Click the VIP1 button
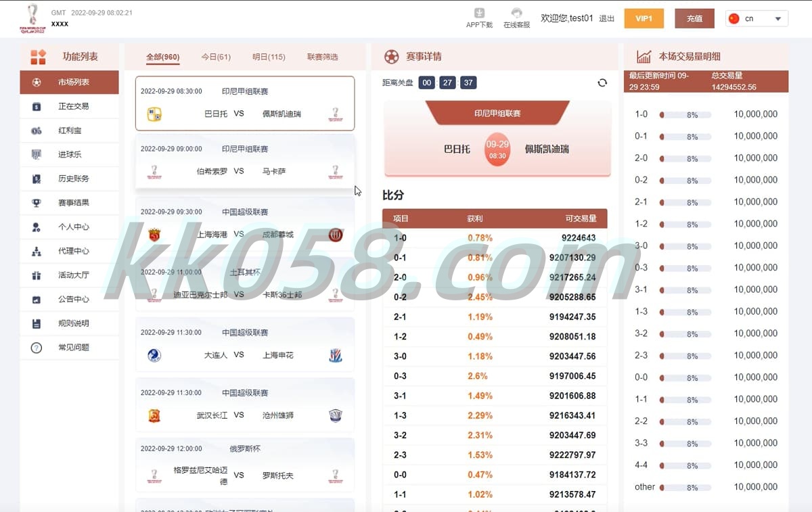The width and height of the screenshot is (812, 512). click(x=644, y=19)
